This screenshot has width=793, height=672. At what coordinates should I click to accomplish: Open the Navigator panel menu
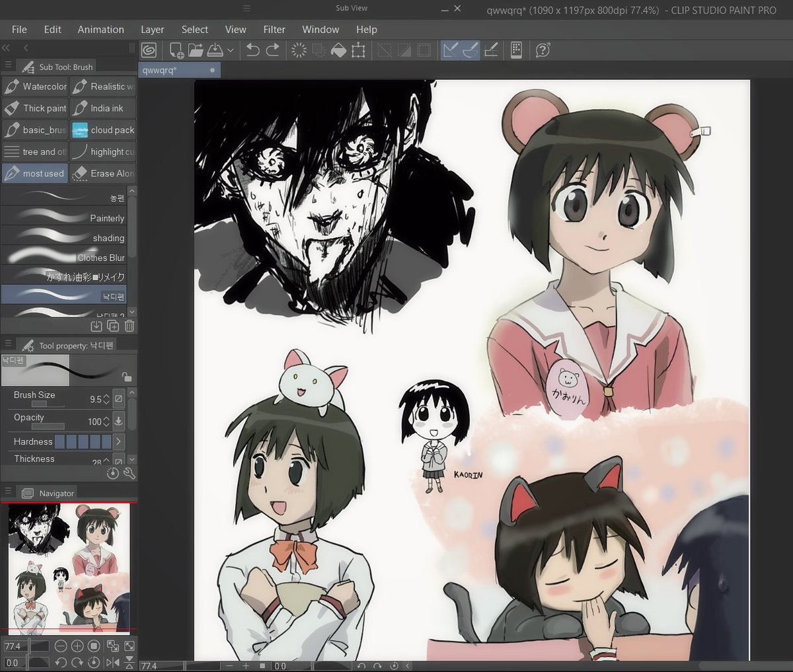point(8,492)
